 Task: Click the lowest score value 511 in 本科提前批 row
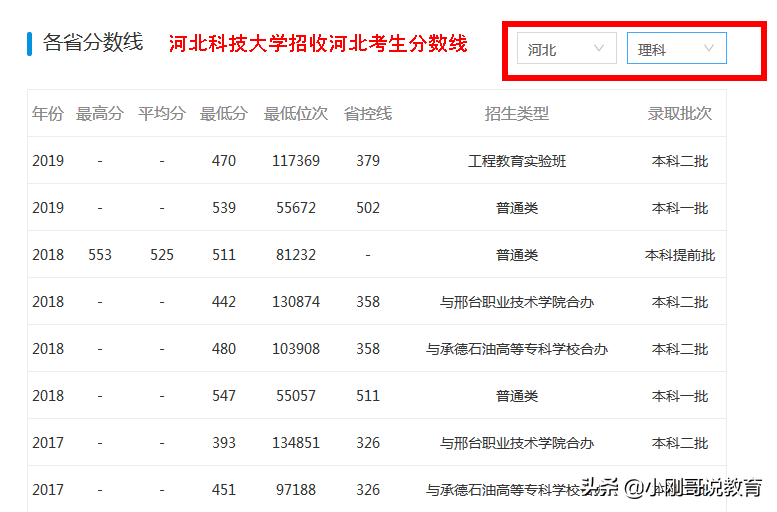(223, 255)
